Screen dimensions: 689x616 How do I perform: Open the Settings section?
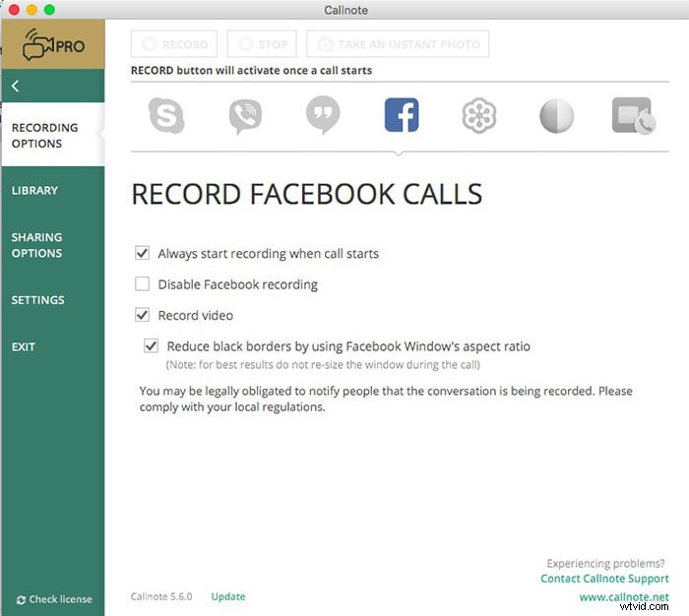click(x=37, y=300)
